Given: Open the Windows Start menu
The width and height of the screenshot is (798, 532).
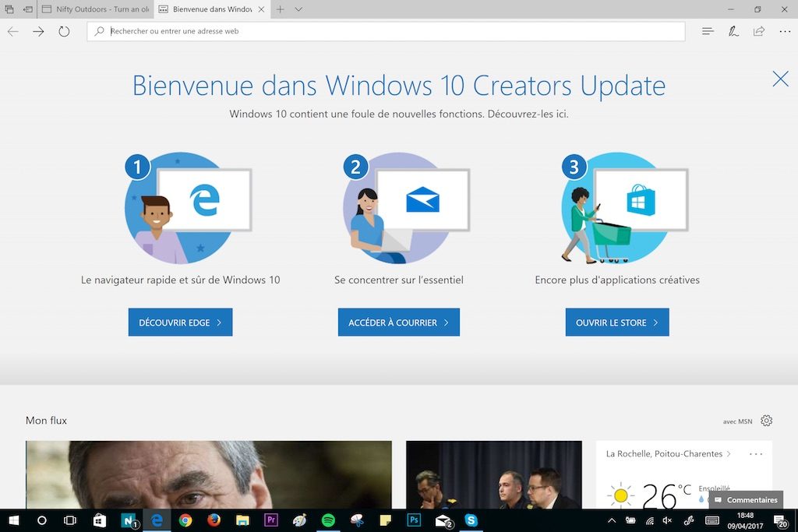Looking at the screenshot, I should [14, 520].
